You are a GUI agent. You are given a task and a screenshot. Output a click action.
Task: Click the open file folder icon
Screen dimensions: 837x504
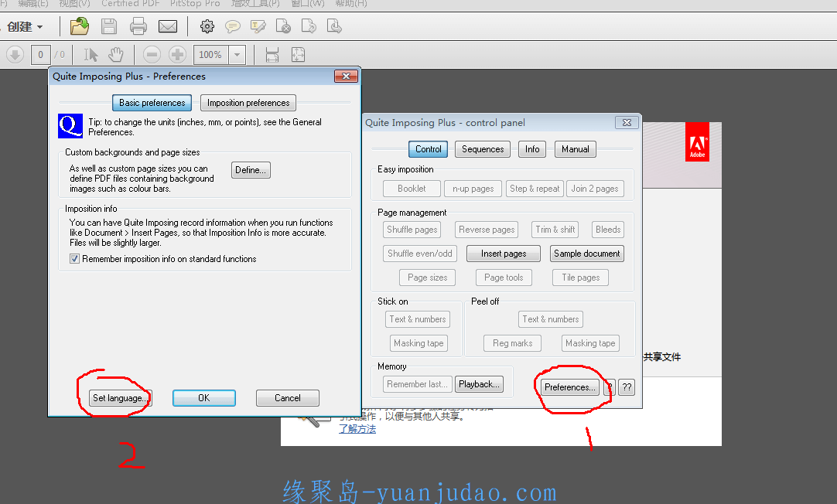pos(80,26)
